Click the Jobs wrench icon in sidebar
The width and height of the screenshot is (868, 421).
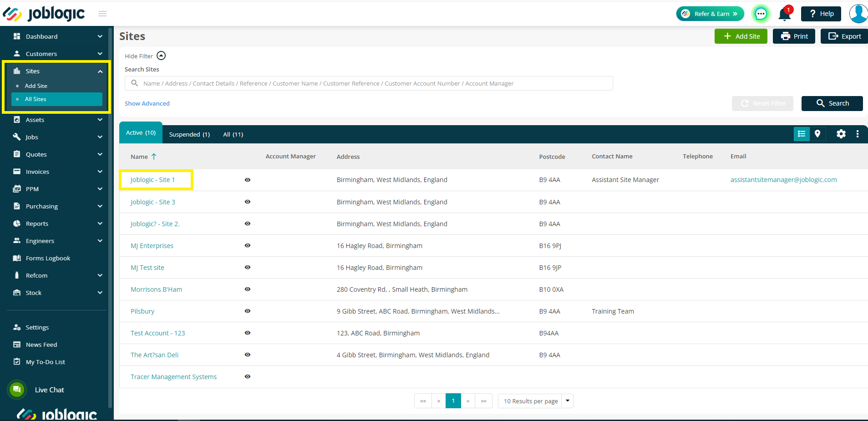[17, 137]
